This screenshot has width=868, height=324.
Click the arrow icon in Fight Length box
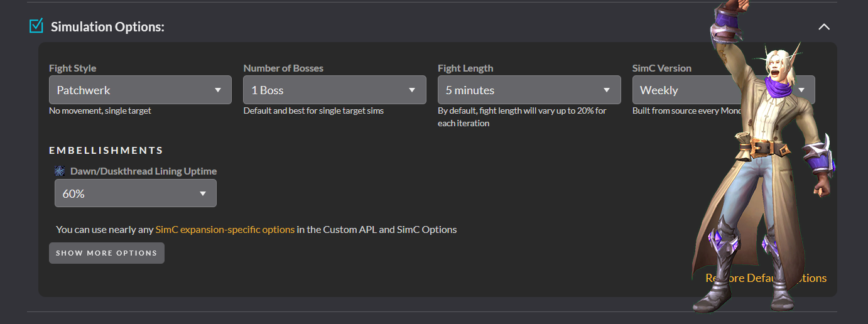607,90
